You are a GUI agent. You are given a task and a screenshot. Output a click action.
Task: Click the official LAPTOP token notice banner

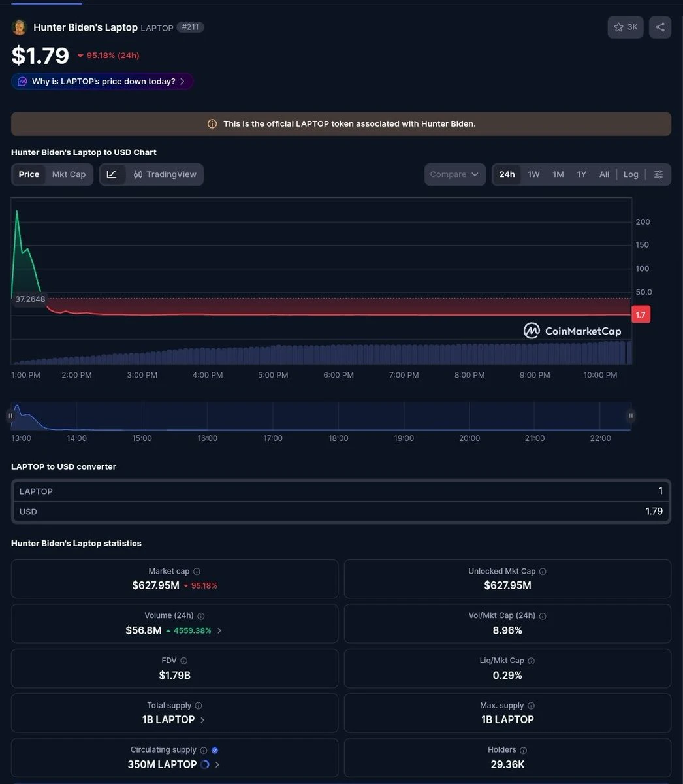point(341,124)
